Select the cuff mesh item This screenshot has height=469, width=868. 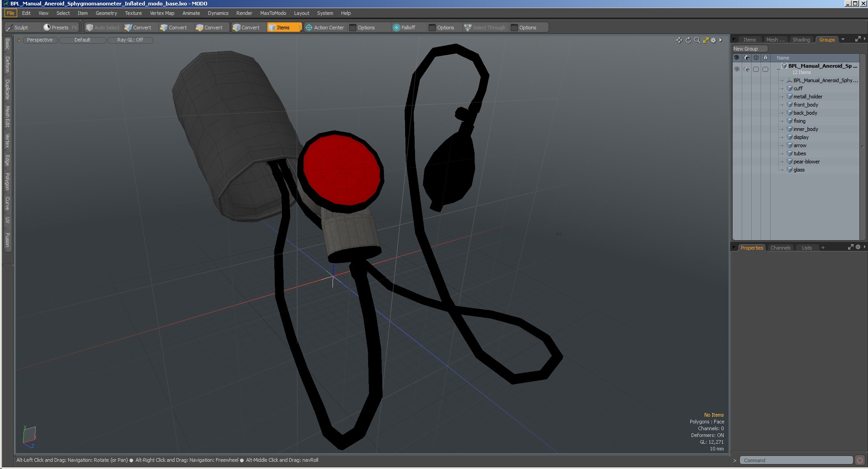pos(798,88)
